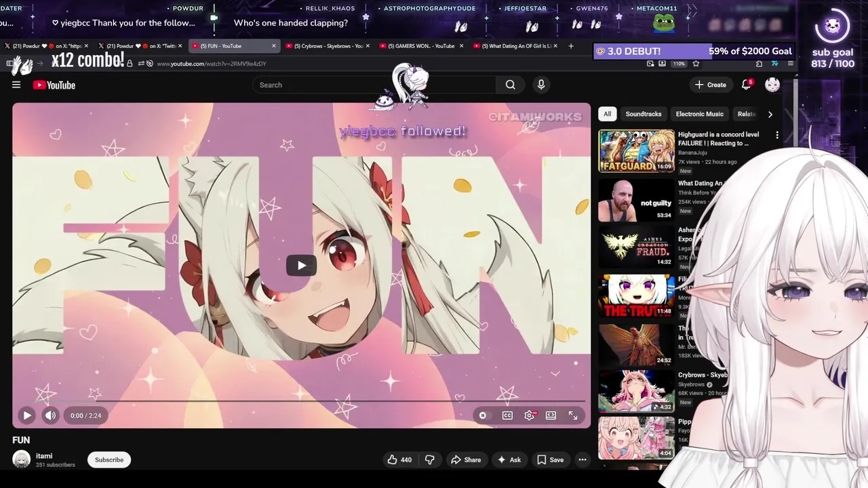Share the FUN video
This screenshot has width=868, height=488.
tap(466, 460)
